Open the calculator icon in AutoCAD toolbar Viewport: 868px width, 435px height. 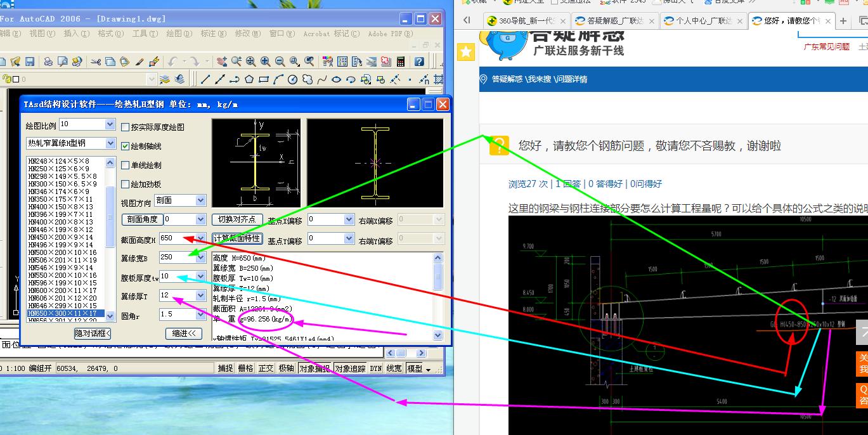point(401,62)
